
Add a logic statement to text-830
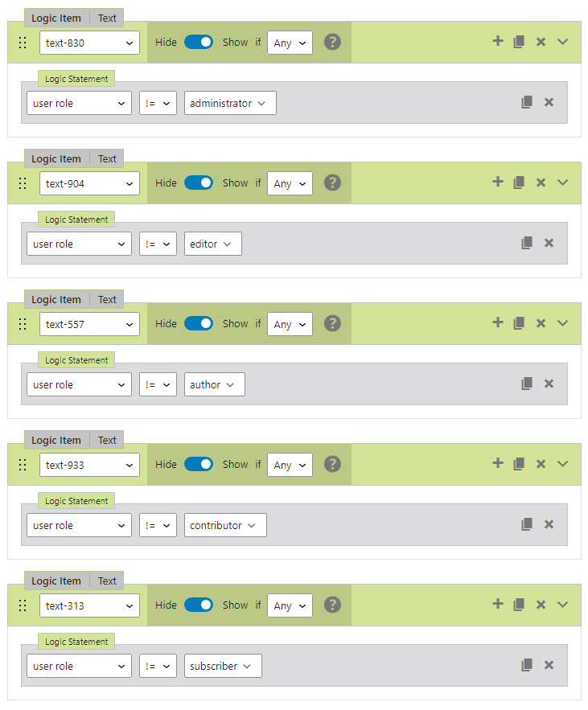tap(498, 41)
